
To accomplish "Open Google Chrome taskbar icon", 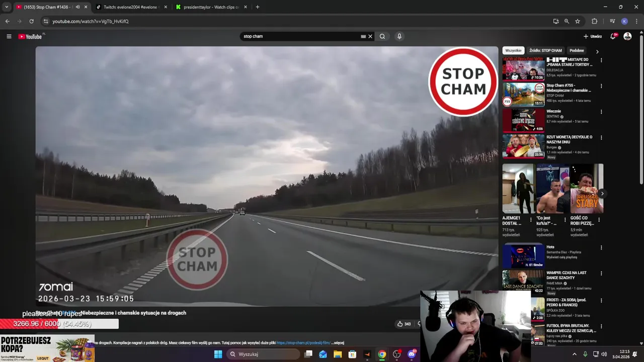I will tap(382, 354).
